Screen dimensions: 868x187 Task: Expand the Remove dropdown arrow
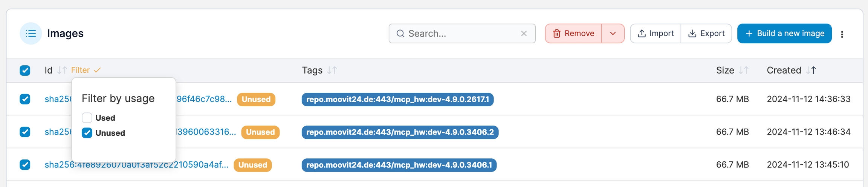(613, 34)
